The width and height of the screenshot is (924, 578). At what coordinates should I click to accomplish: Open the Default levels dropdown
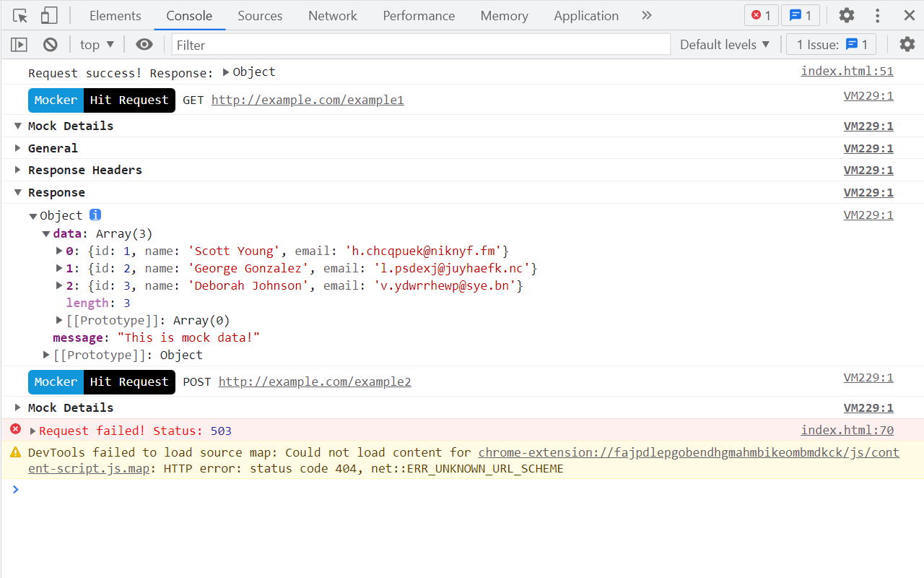[x=725, y=44]
